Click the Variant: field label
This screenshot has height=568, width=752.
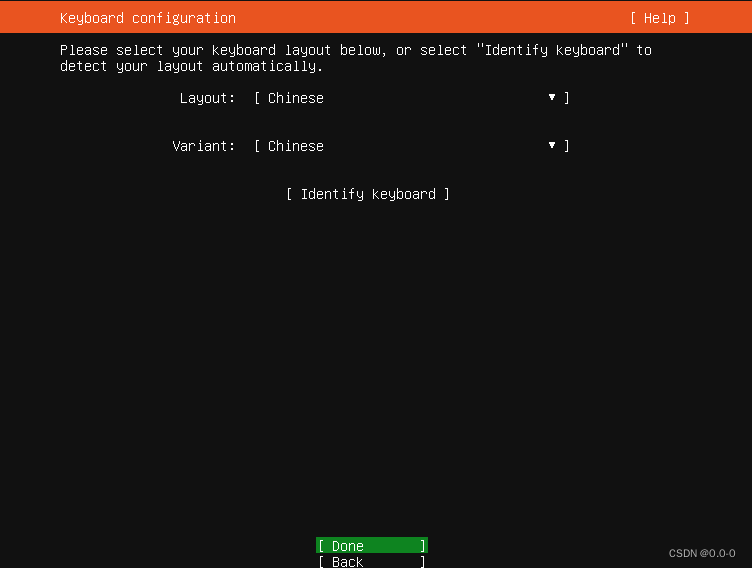(x=203, y=146)
